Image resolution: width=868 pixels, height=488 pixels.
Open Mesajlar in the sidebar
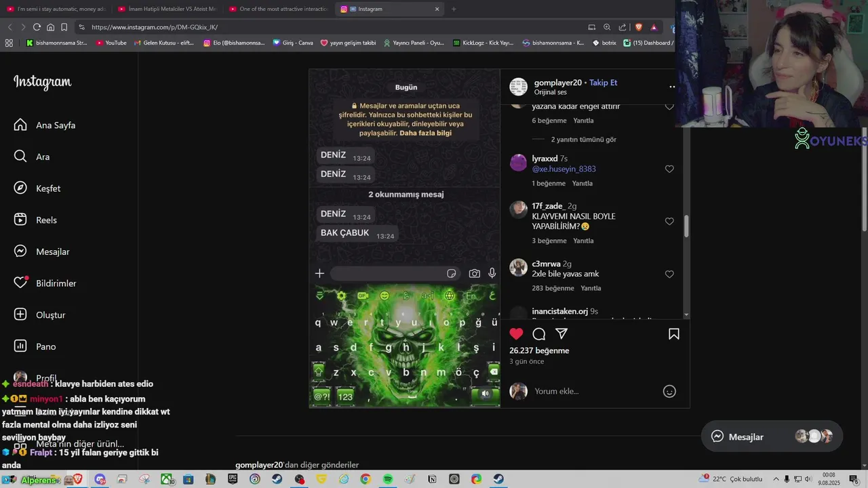[42, 251]
